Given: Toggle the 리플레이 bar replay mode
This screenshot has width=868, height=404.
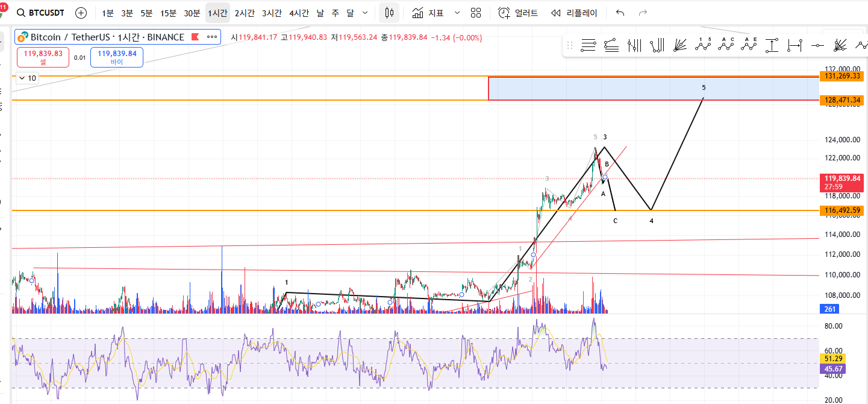Looking at the screenshot, I should [x=574, y=13].
